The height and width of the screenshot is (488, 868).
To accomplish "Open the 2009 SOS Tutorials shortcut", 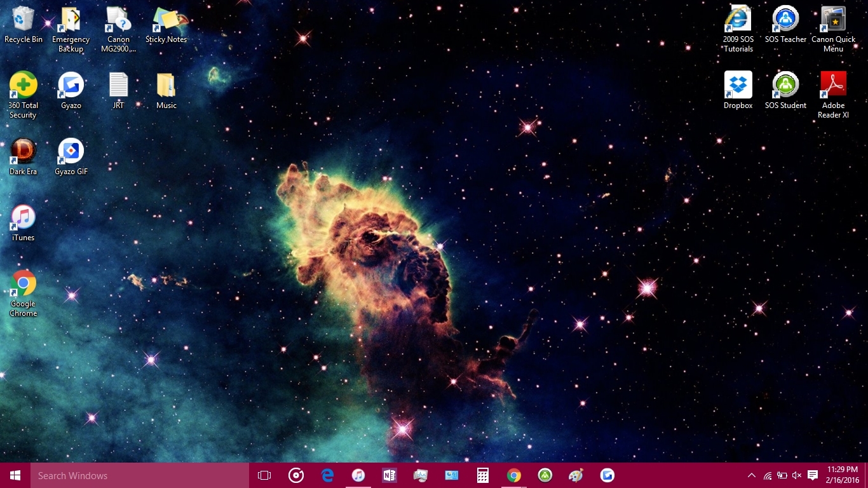I will click(x=738, y=29).
